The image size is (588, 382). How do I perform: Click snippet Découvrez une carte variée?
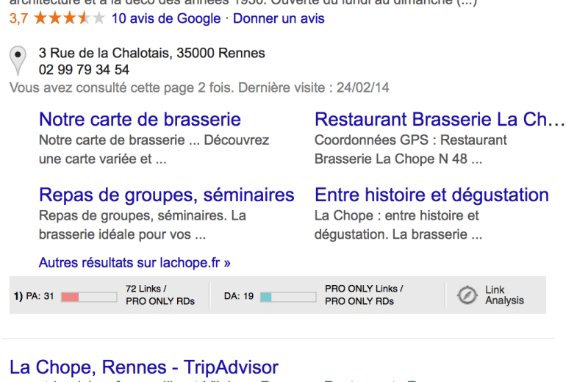point(154,150)
